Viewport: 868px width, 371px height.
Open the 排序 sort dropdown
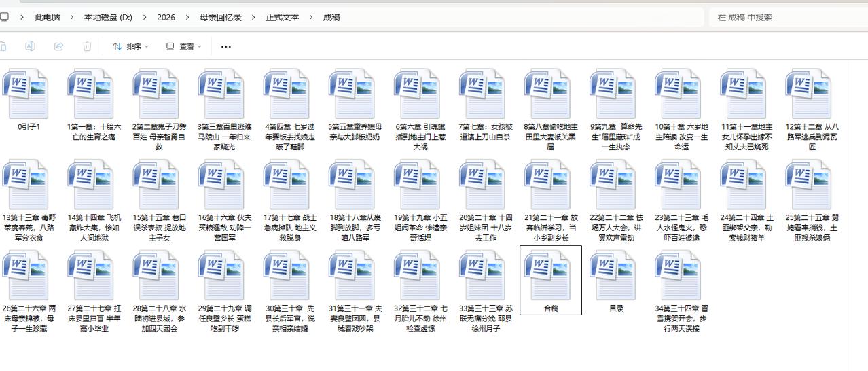click(x=130, y=47)
